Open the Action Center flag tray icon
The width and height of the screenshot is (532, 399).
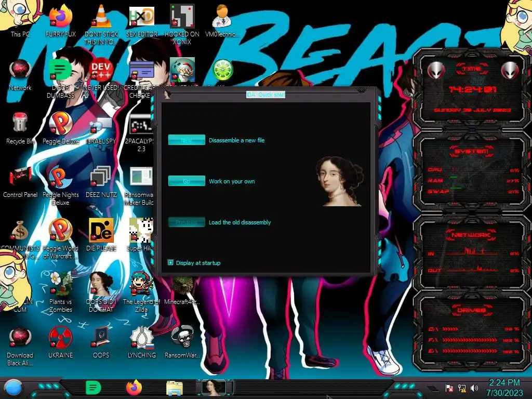449,388
